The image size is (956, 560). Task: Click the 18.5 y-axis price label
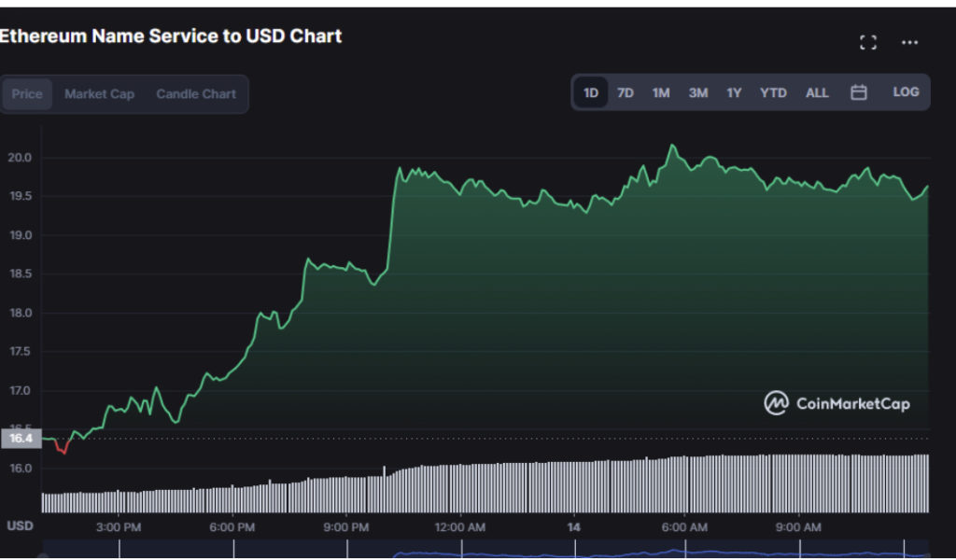coord(20,274)
